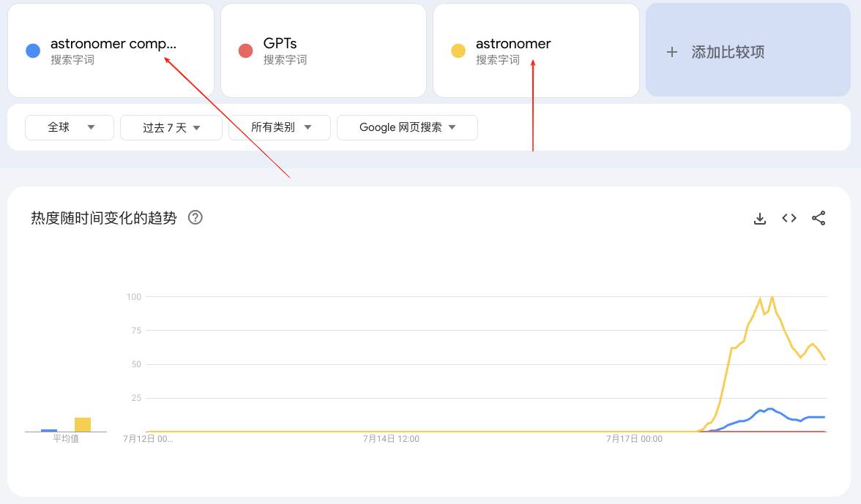Open the 全球 region dropdown
861x504 pixels.
click(69, 127)
